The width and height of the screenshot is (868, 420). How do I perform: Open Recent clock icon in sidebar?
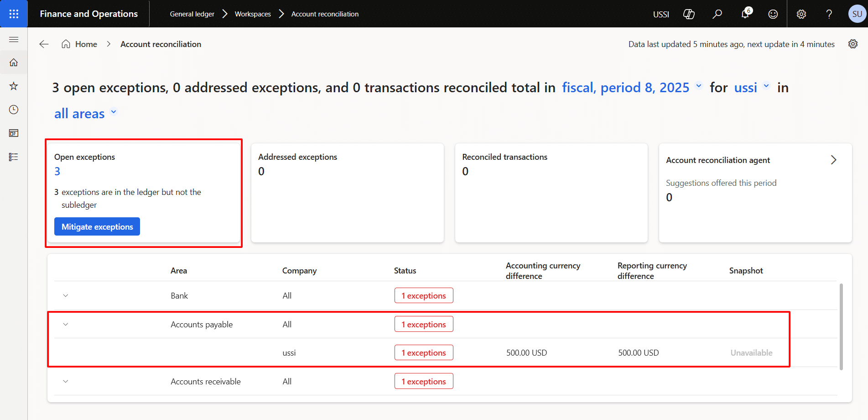(14, 110)
